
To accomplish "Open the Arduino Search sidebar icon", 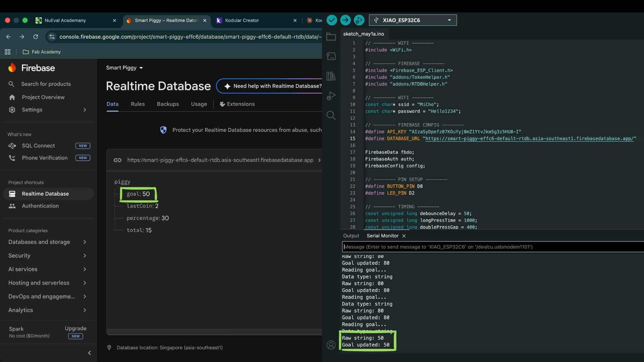I will 331,116.
